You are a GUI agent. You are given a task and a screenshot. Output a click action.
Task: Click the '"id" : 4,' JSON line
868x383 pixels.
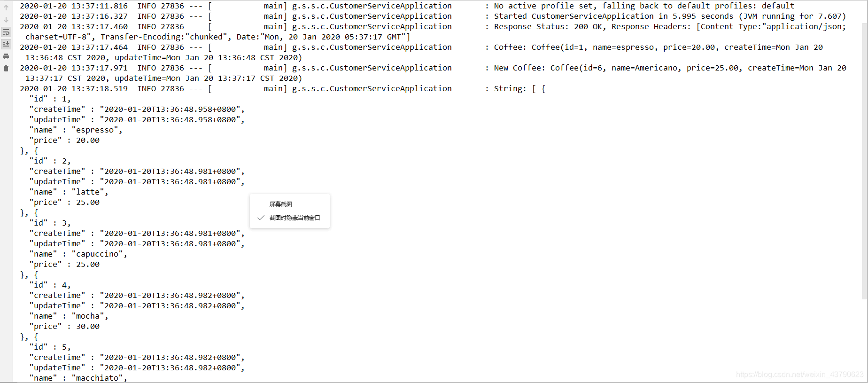click(x=50, y=285)
